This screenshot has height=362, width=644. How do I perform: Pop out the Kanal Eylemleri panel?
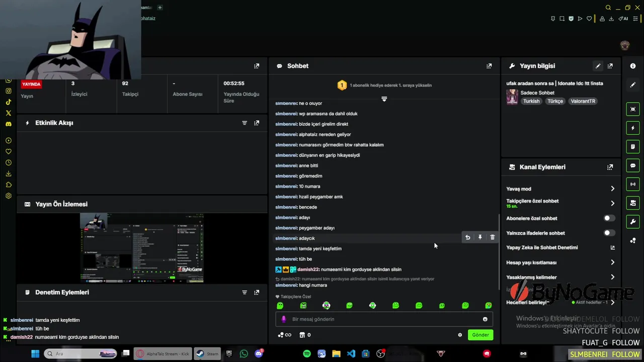[x=610, y=167]
